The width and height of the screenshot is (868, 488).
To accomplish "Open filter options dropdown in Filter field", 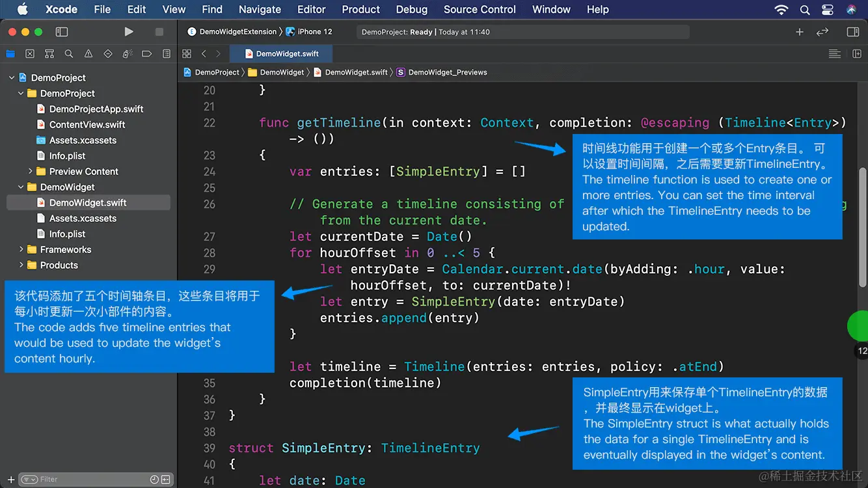I will [29, 480].
